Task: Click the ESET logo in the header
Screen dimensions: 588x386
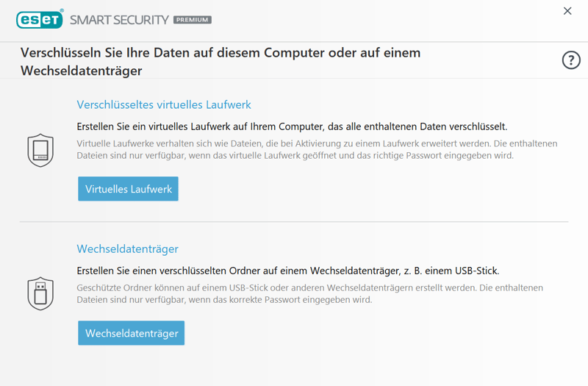Action: click(40, 19)
